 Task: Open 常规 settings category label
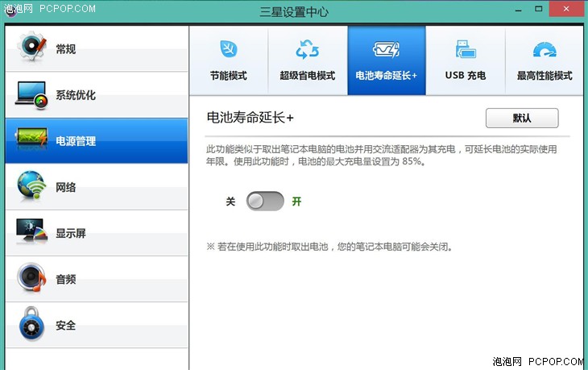click(65, 49)
